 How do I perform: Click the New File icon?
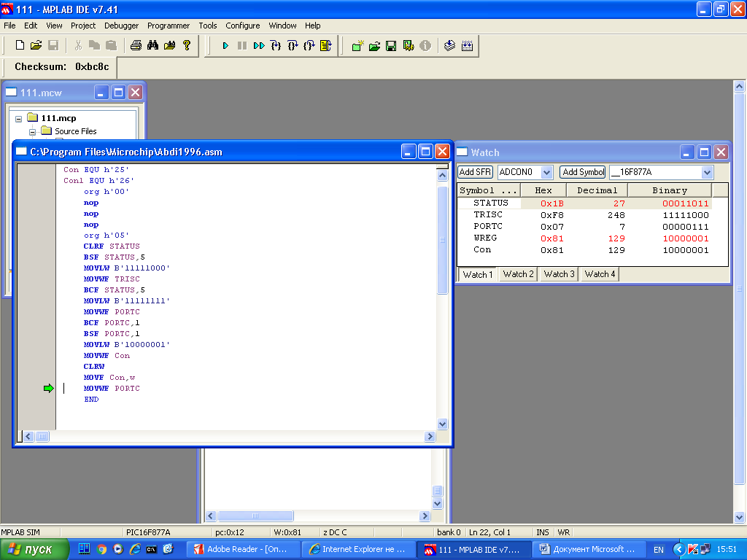coord(20,45)
